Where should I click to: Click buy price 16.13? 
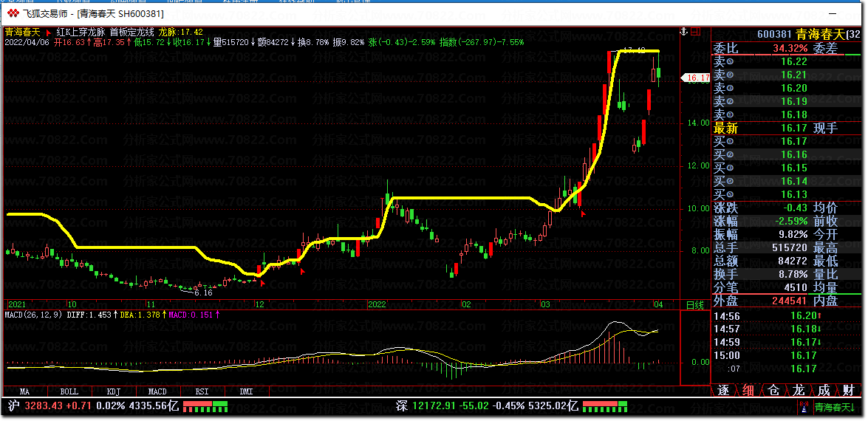tap(794, 194)
